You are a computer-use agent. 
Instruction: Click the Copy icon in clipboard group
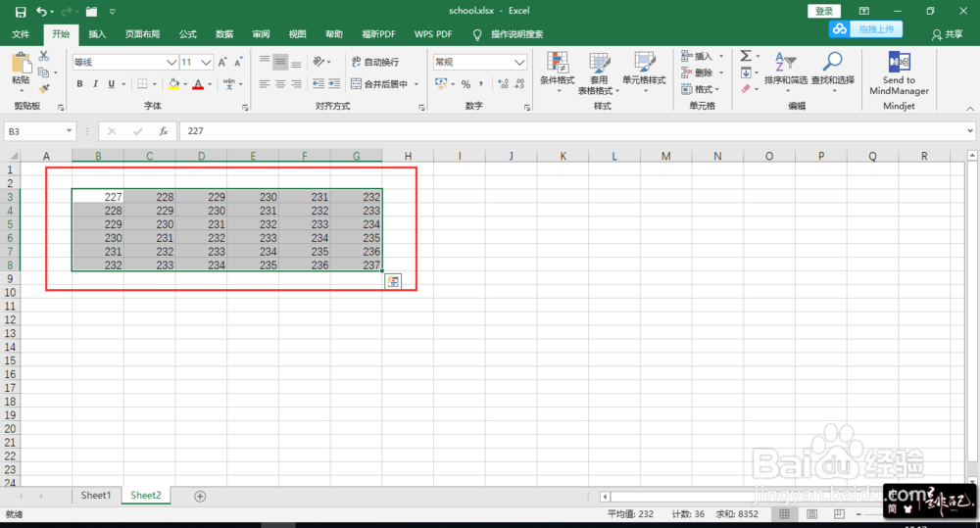43,72
